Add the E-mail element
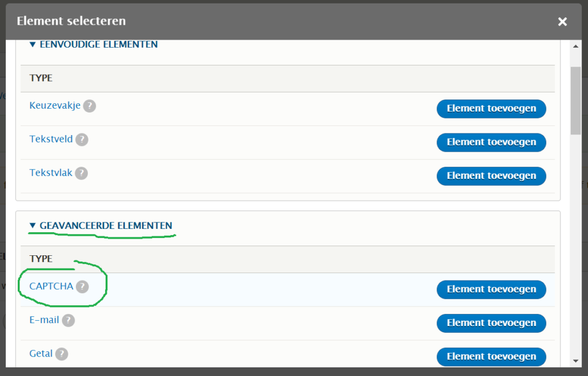 pyautogui.click(x=491, y=323)
